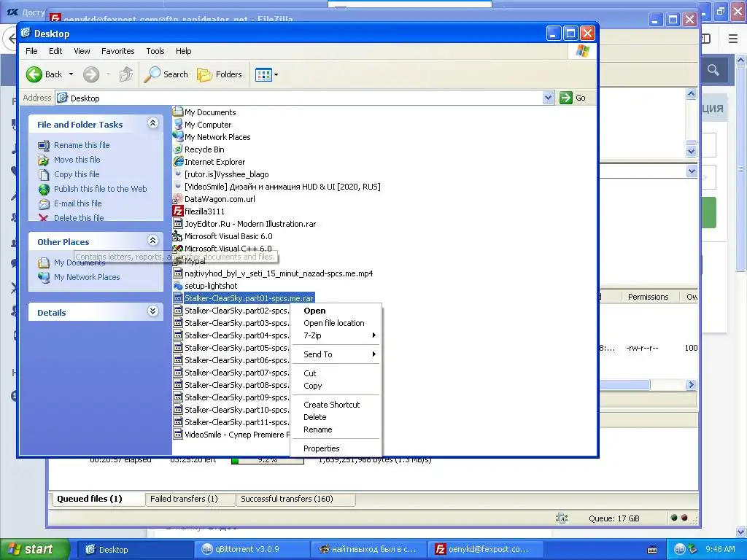Screen dimensions: 747x560
Task: Collapse the File and Folder Tasks panel
Action: click(x=152, y=123)
